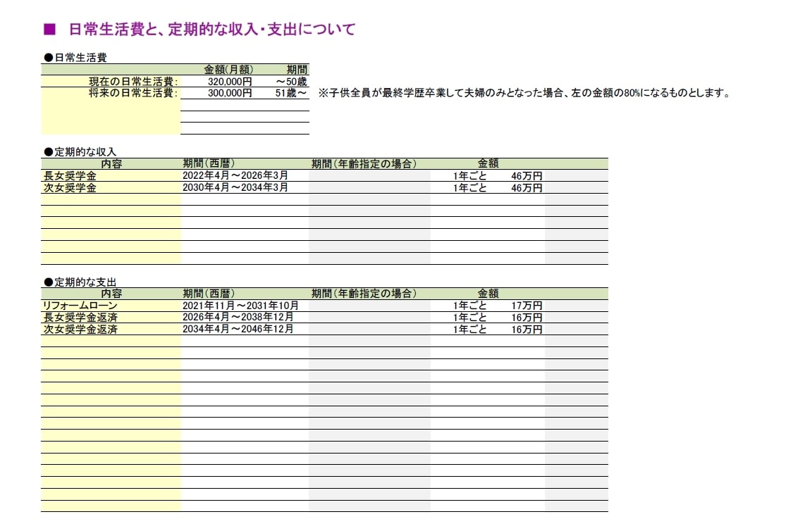The height and width of the screenshot is (519, 812).
Task: Click 1年ごと in the 次女奨学金返済 row
Action: click(x=469, y=330)
